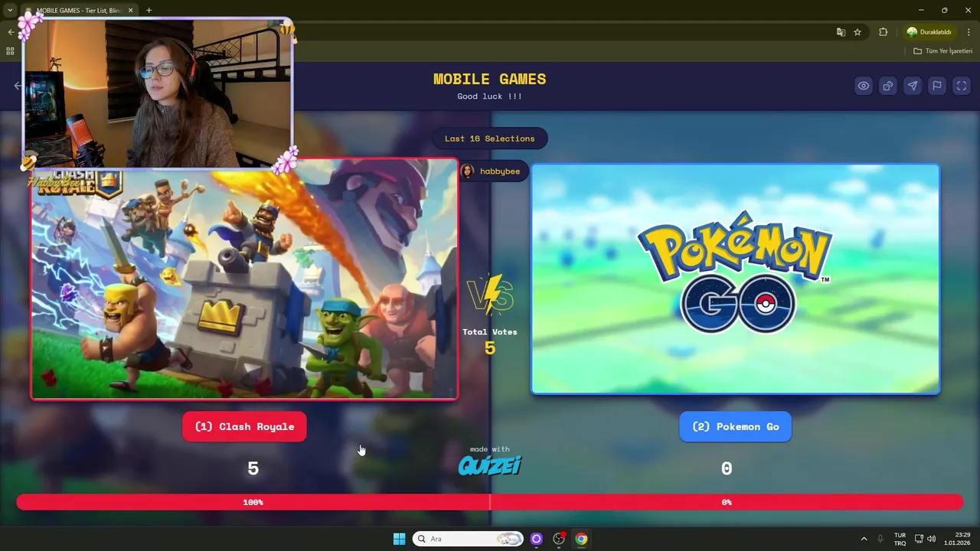Click the VS lightning bolt graphic
Screen dimensions: 980x551
pyautogui.click(x=490, y=295)
